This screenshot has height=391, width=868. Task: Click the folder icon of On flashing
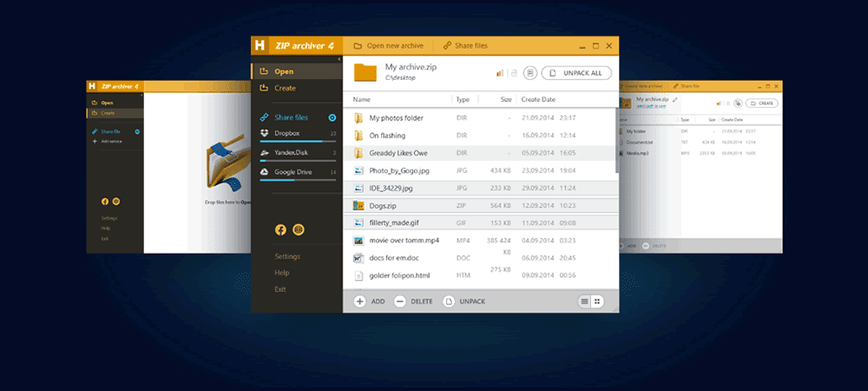(358, 136)
